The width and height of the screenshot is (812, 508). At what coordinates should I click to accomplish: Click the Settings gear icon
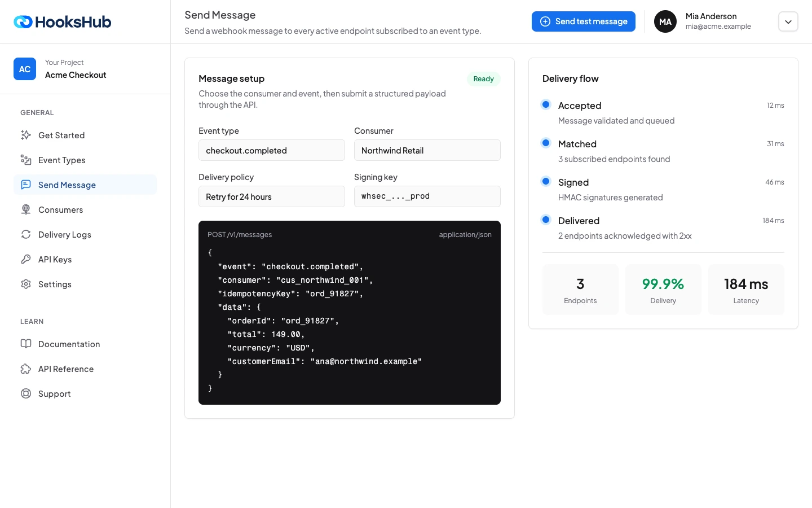26,284
